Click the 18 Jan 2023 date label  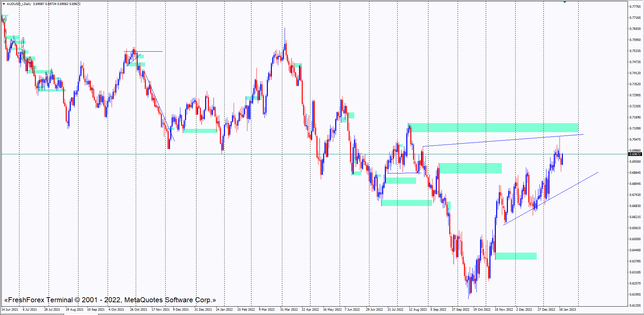(568, 309)
